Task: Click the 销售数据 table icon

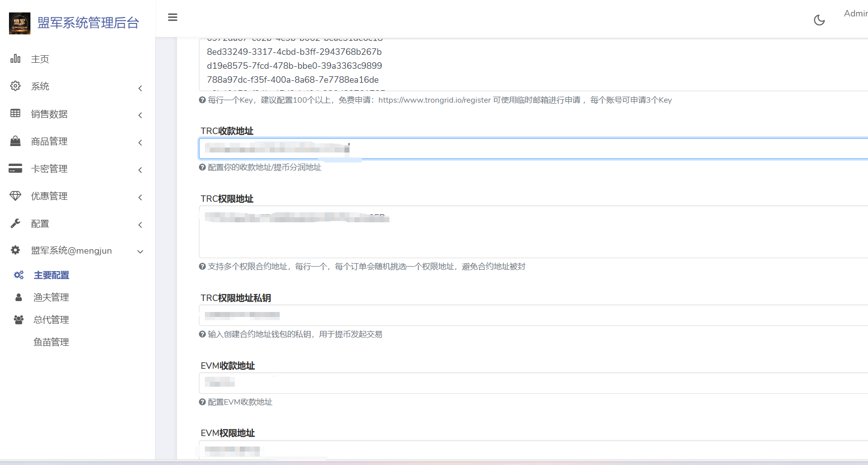Action: 15,114
